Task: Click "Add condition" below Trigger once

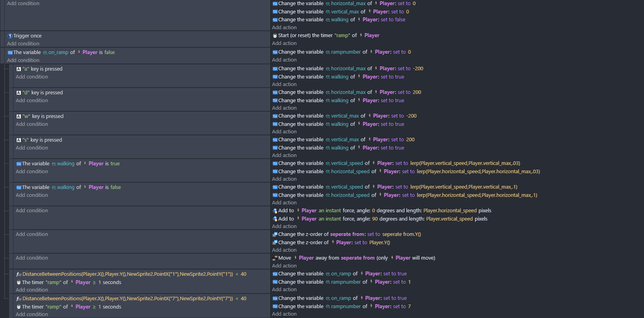Action: click(23, 44)
